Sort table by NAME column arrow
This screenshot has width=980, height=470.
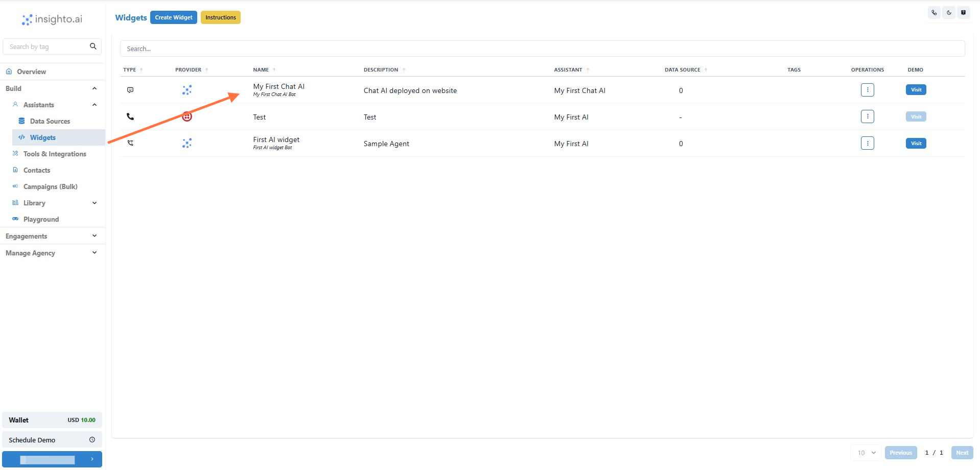point(274,69)
